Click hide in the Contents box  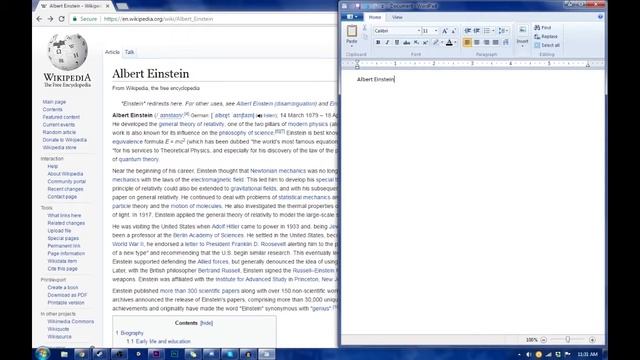click(207, 323)
